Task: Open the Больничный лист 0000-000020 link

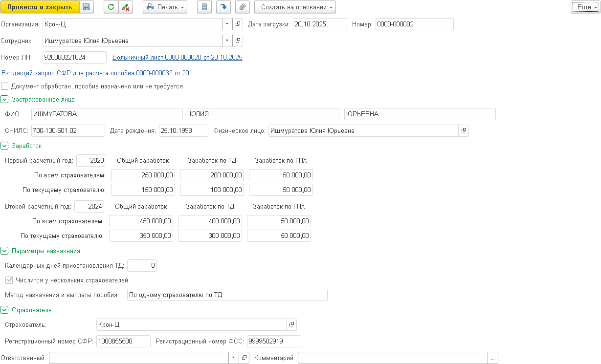Action: click(x=177, y=58)
